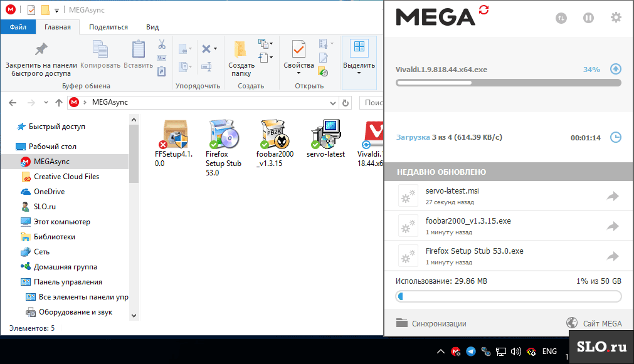The height and width of the screenshot is (364, 634).
Task: Open MEGA settings gear icon
Action: point(616,18)
